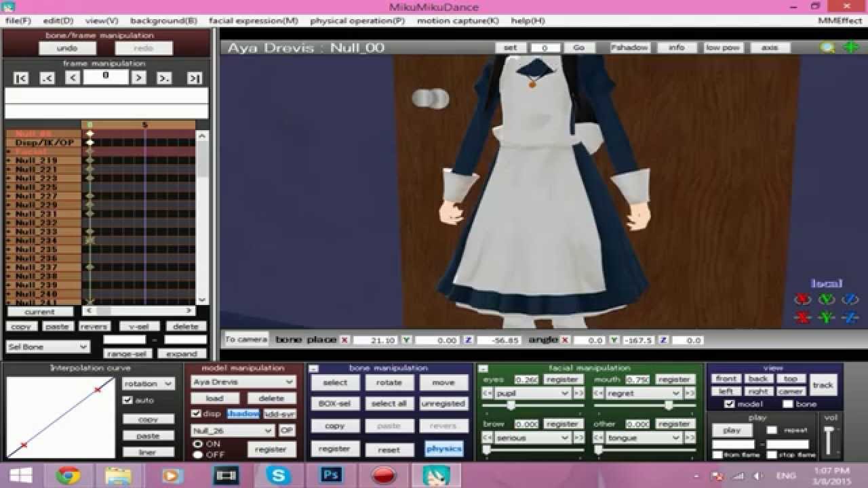Open the Null_26 bone dropdown
Screen dimensions: 868x488
(233, 430)
